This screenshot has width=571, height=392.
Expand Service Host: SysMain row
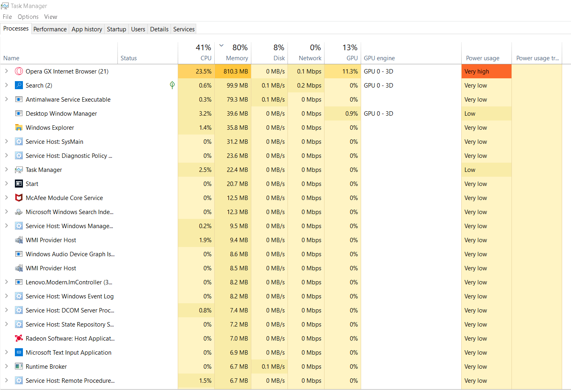(x=6, y=141)
